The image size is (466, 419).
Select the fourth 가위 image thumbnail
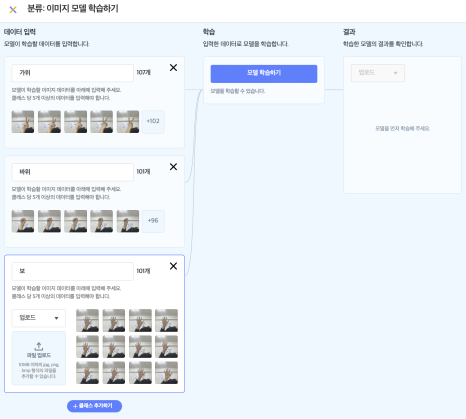[102, 122]
